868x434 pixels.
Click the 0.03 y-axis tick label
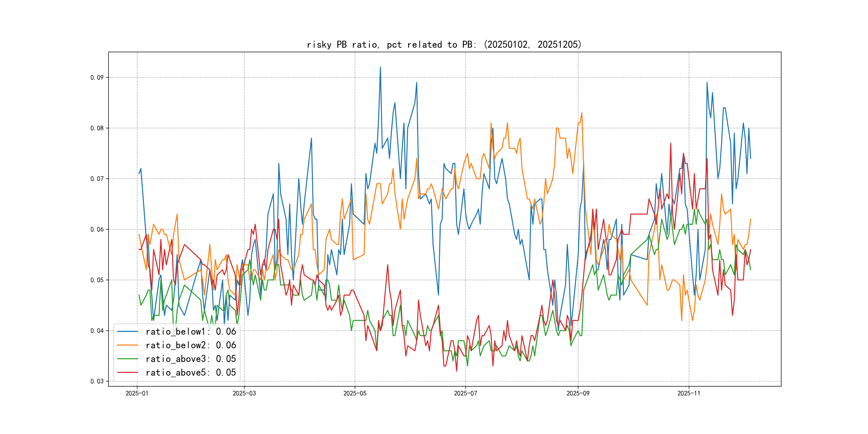point(97,381)
